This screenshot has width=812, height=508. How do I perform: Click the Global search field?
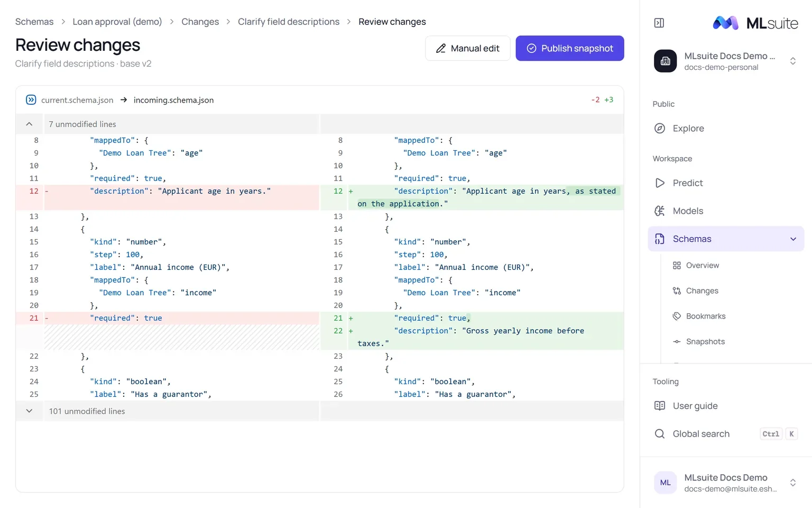coord(726,433)
